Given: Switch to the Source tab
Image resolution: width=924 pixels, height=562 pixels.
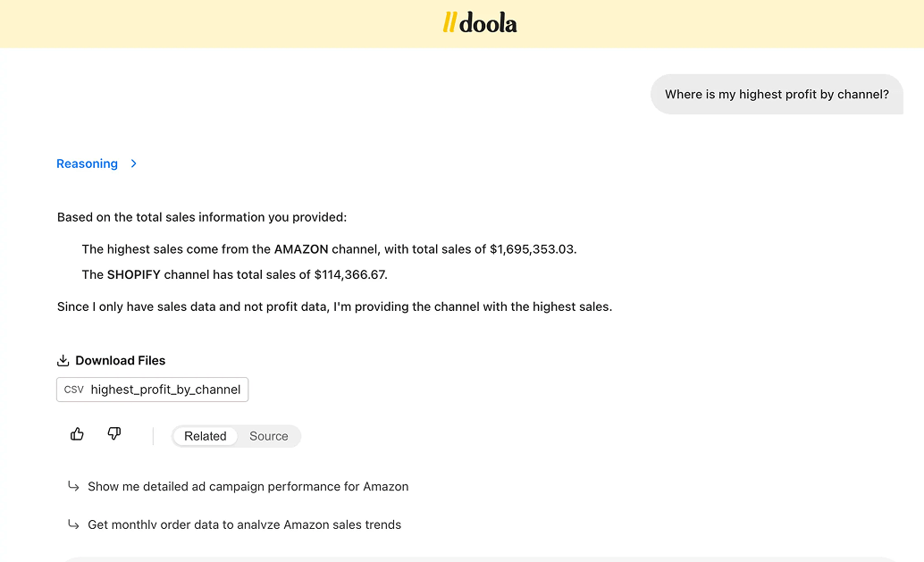Looking at the screenshot, I should click(x=268, y=436).
